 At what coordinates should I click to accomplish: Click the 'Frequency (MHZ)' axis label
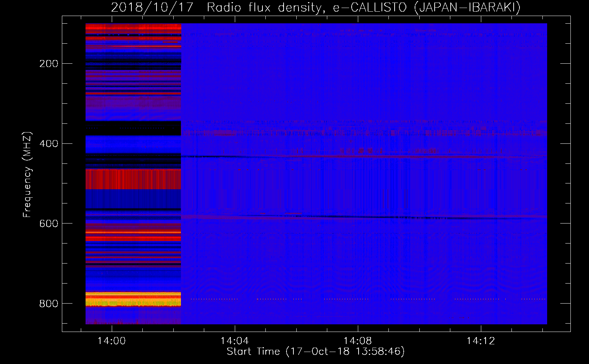(x=27, y=174)
